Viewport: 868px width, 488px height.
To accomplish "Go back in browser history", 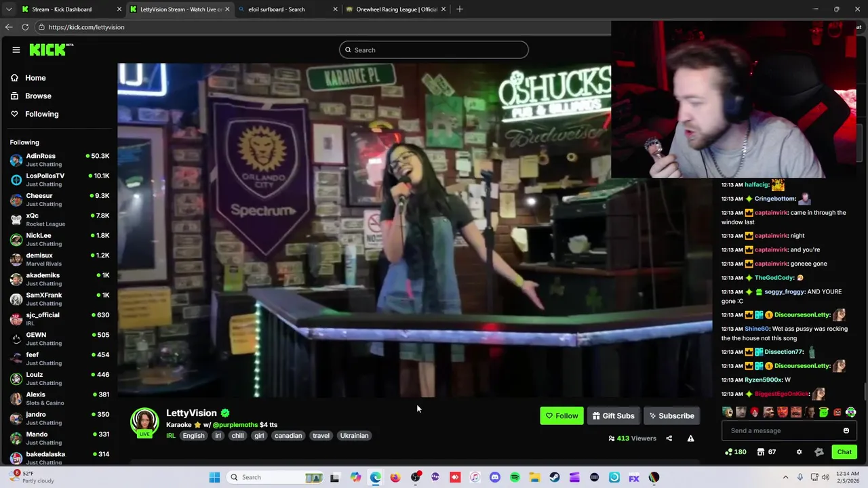I will click(x=9, y=27).
